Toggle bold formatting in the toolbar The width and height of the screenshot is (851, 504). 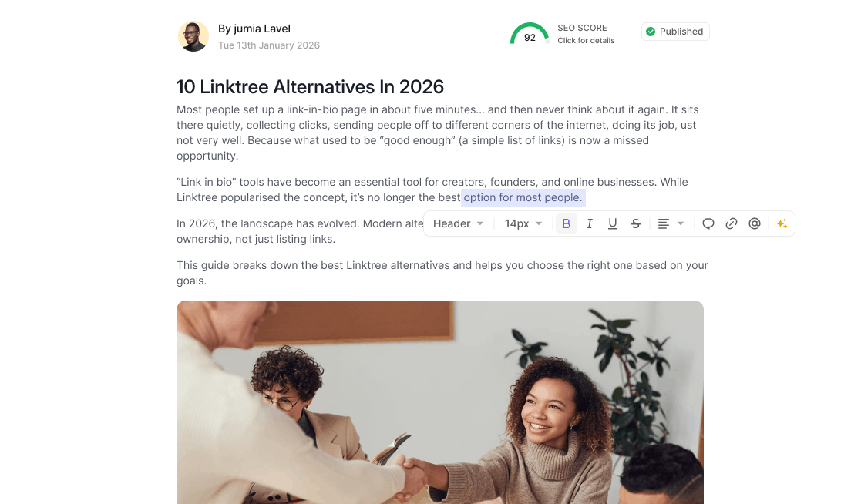point(566,223)
